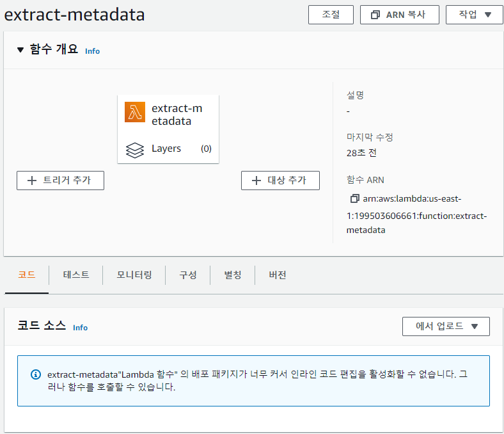Click the 마지막 수정 value 28초 전
504x434 pixels.
coord(361,153)
